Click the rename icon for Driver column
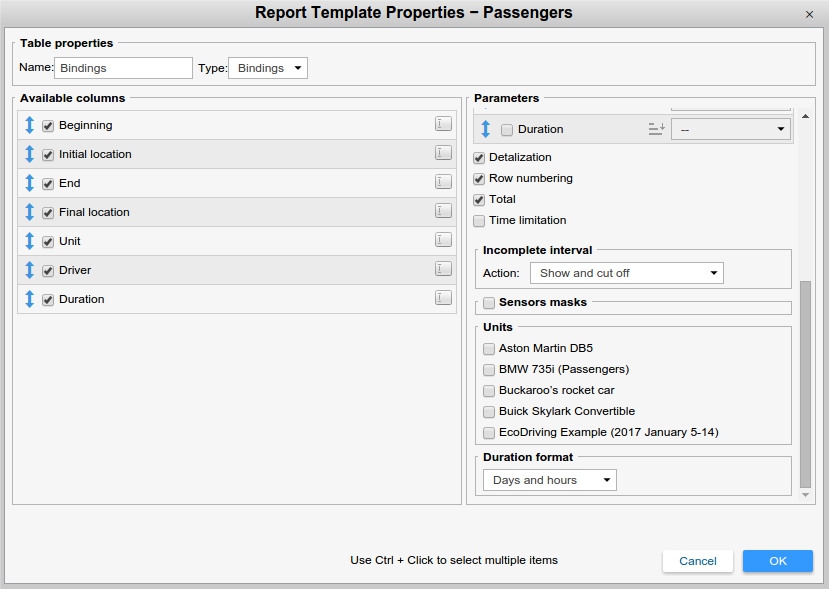This screenshot has width=829, height=589. [x=443, y=269]
